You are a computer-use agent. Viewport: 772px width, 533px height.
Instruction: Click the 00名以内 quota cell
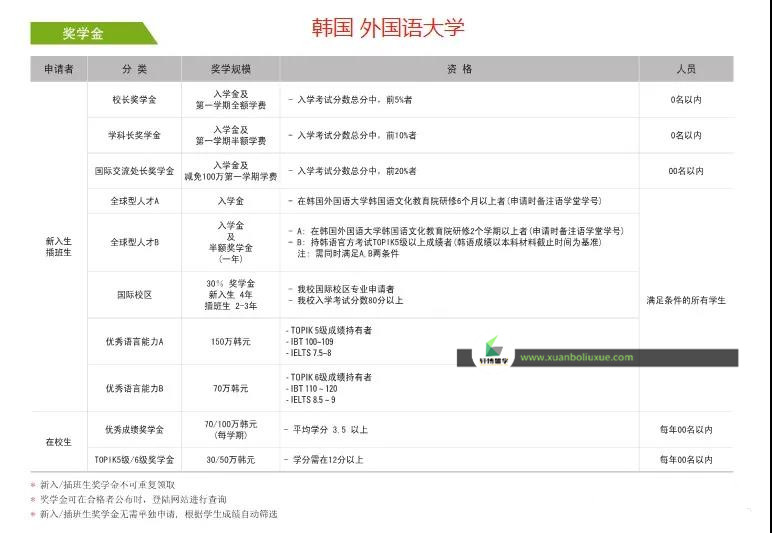686,171
